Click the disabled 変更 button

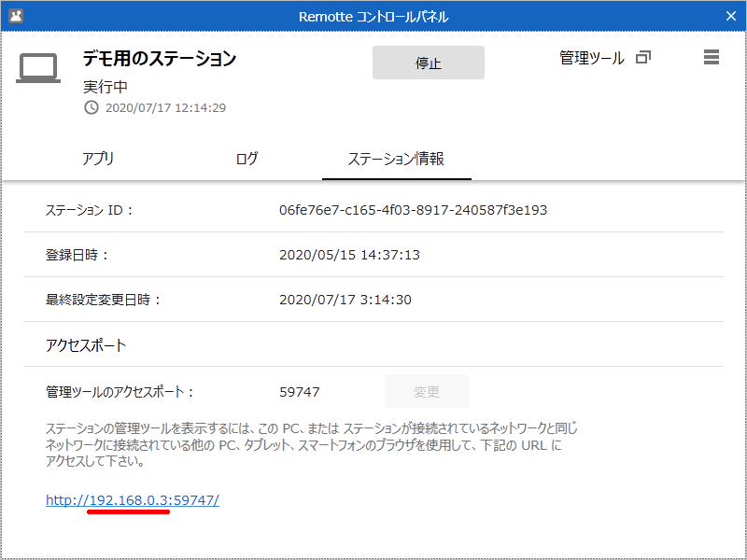tap(427, 391)
